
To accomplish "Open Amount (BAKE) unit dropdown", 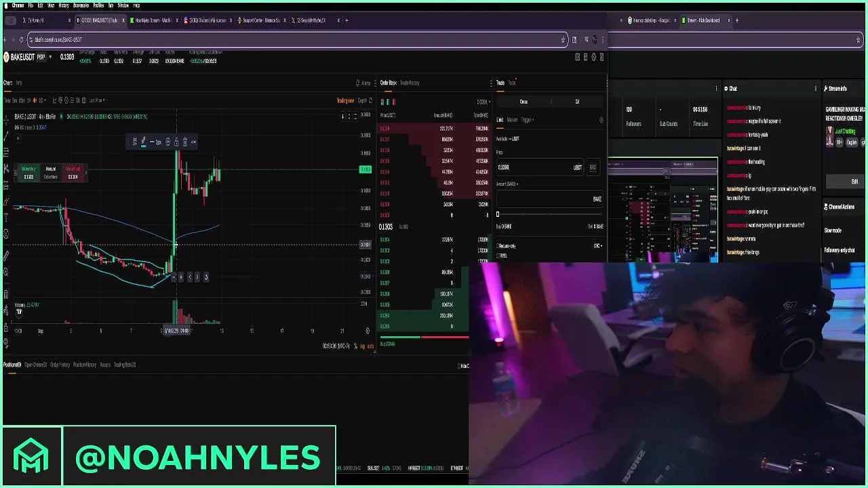I will click(507, 184).
